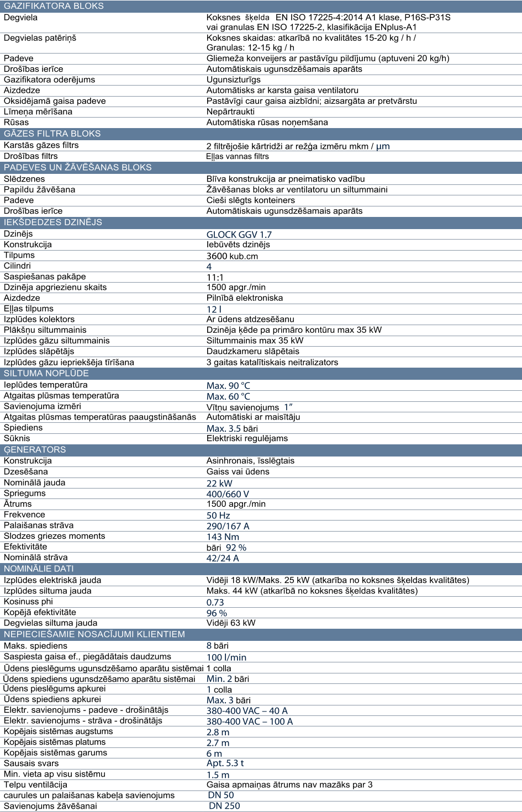Click the GAZIFIKATORA BLOKS section header
The image size is (522, 812).
click(x=261, y=6)
